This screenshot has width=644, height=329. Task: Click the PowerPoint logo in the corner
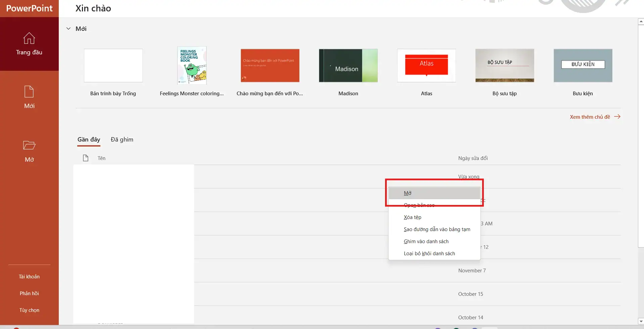pyautogui.click(x=29, y=8)
